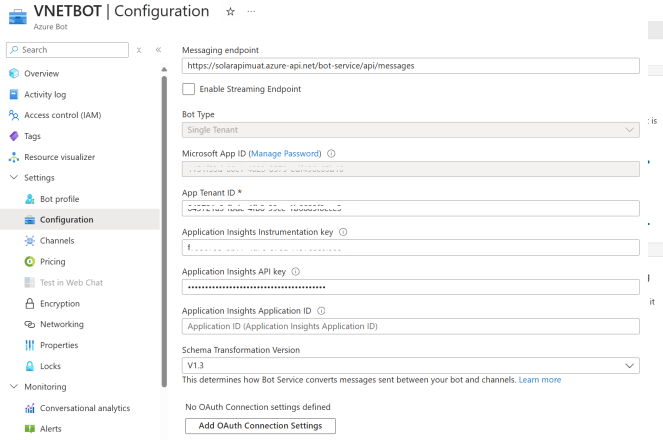This screenshot has height=440, width=663.
Task: Click the Pricing green circle icon
Action: click(x=30, y=262)
